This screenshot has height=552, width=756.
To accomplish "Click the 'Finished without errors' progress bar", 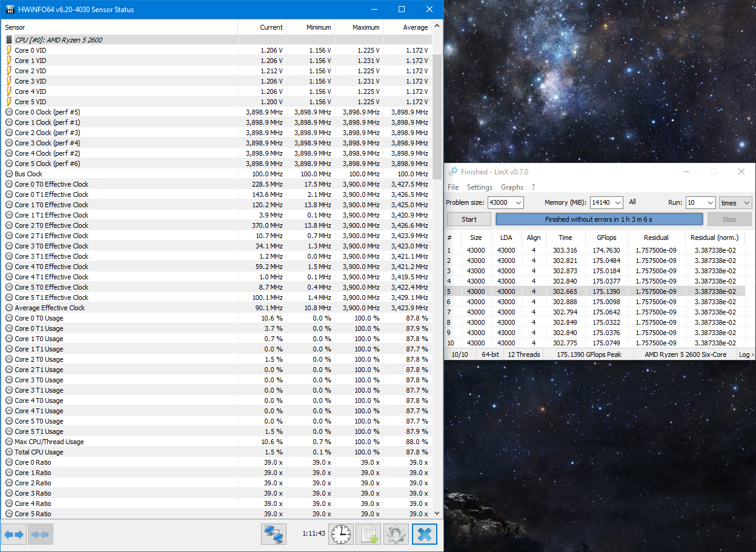I will tap(599, 219).
